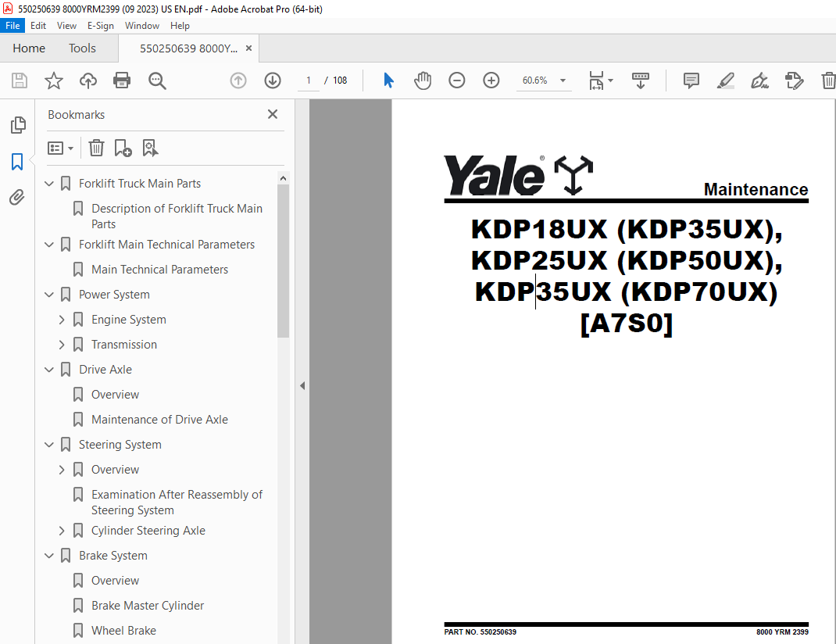Switch to the Tools tab
Viewport: 836px width, 644px height.
[x=82, y=48]
